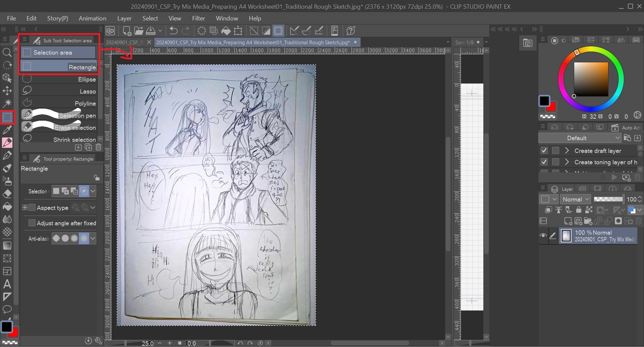Select the Fill bucket tool

[x=7, y=207]
